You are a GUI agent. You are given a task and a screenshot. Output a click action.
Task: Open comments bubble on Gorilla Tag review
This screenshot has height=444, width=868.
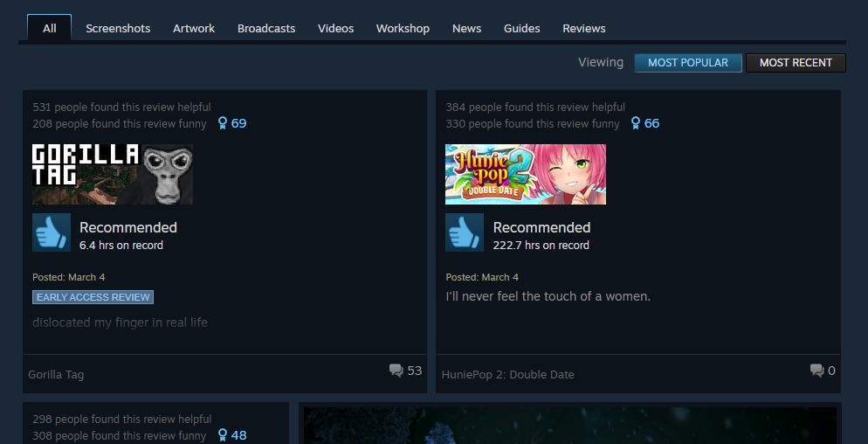(396, 371)
